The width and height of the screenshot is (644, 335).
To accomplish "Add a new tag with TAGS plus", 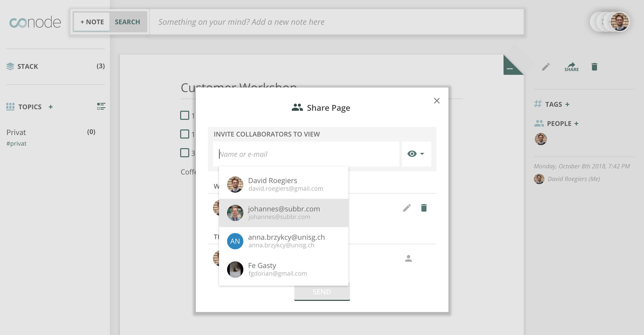I will pos(567,104).
